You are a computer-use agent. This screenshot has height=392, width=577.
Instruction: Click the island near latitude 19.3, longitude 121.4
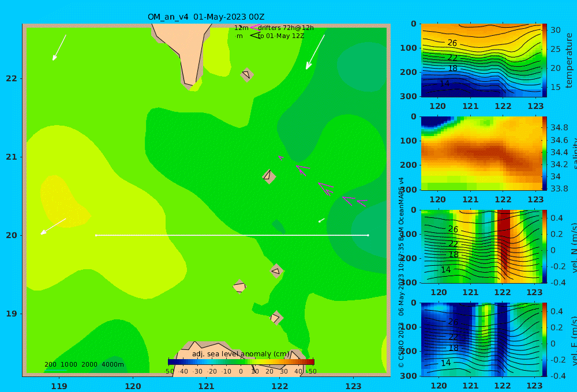pos(239,287)
